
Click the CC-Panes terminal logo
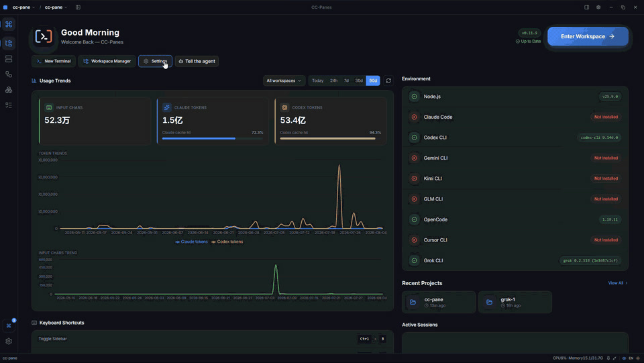(x=44, y=36)
